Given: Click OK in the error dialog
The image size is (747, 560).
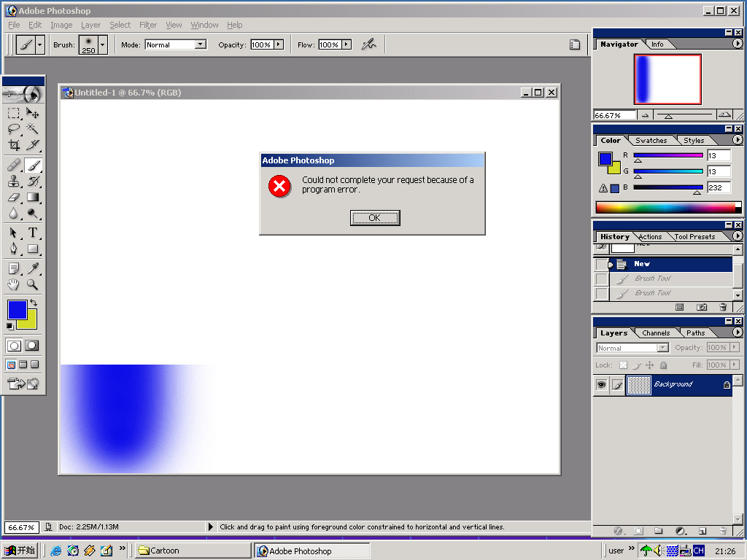Looking at the screenshot, I should 375,218.
